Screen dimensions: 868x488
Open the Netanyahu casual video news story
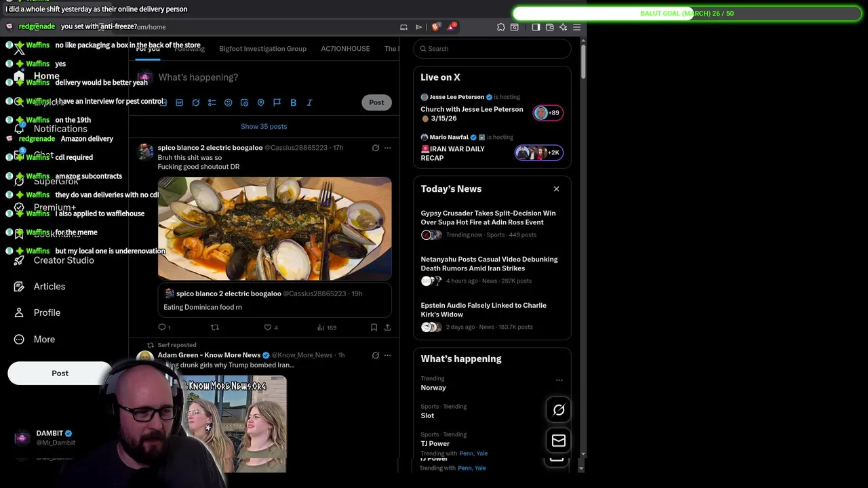click(492, 270)
